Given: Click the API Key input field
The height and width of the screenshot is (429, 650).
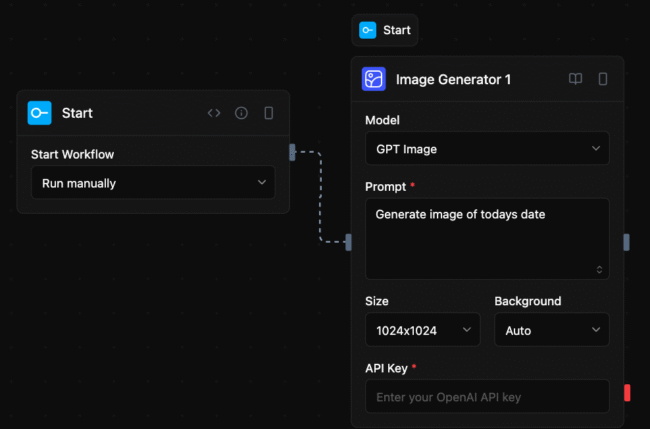Looking at the screenshot, I should (x=486, y=397).
